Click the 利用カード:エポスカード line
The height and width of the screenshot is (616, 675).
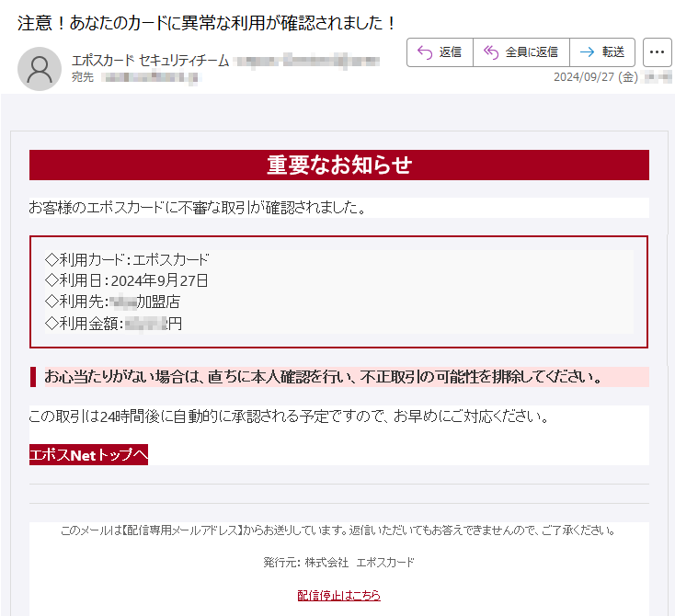127,260
